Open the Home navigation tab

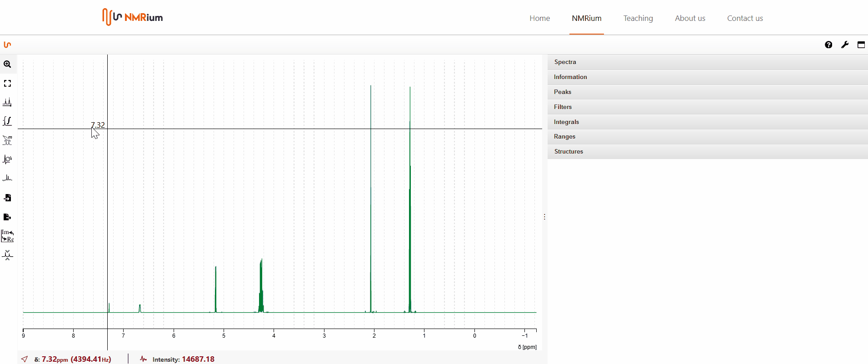pos(539,18)
